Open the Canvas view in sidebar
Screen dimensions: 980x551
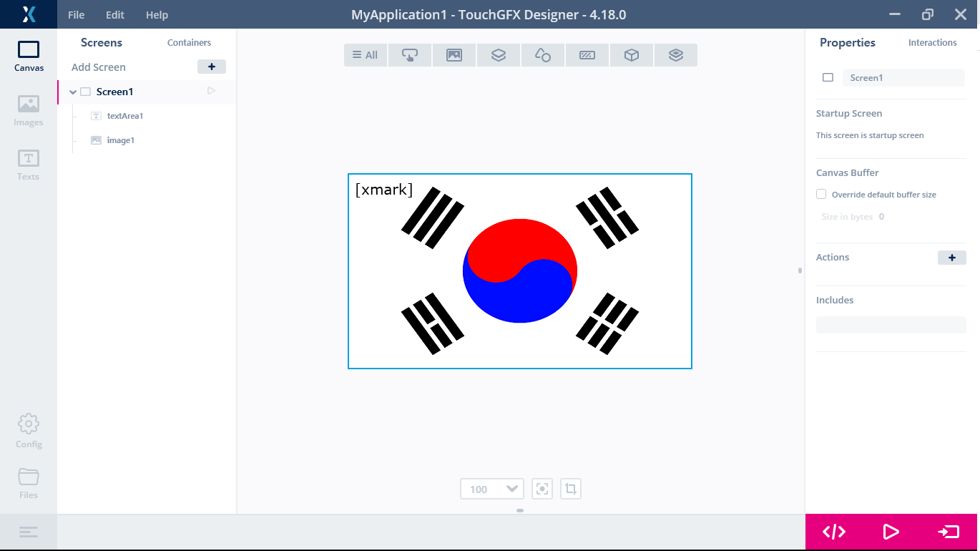[x=29, y=57]
